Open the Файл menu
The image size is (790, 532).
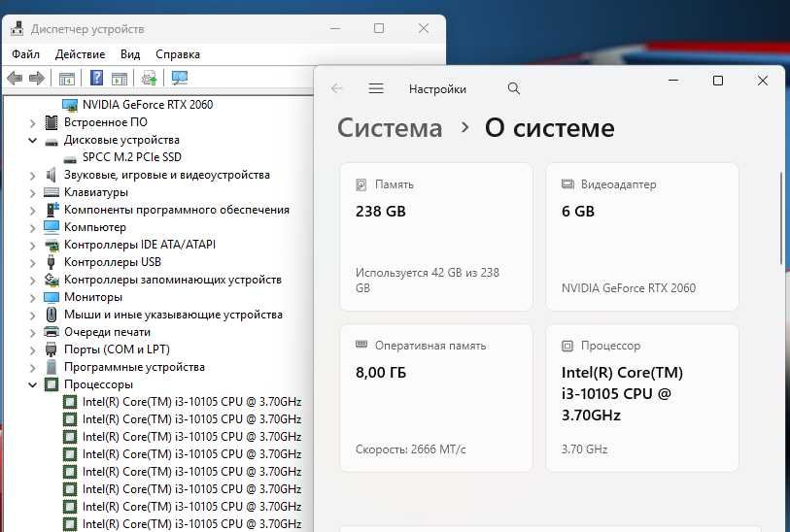[x=25, y=53]
